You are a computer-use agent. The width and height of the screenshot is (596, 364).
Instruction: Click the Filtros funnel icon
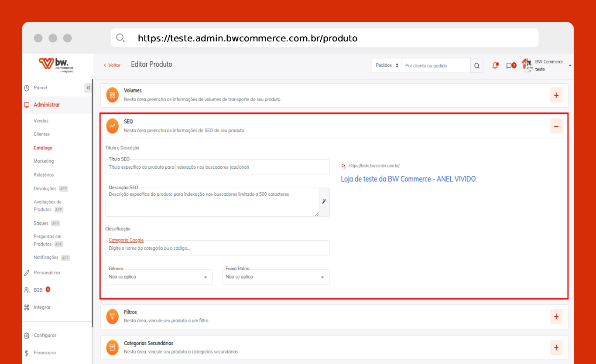[x=113, y=316]
